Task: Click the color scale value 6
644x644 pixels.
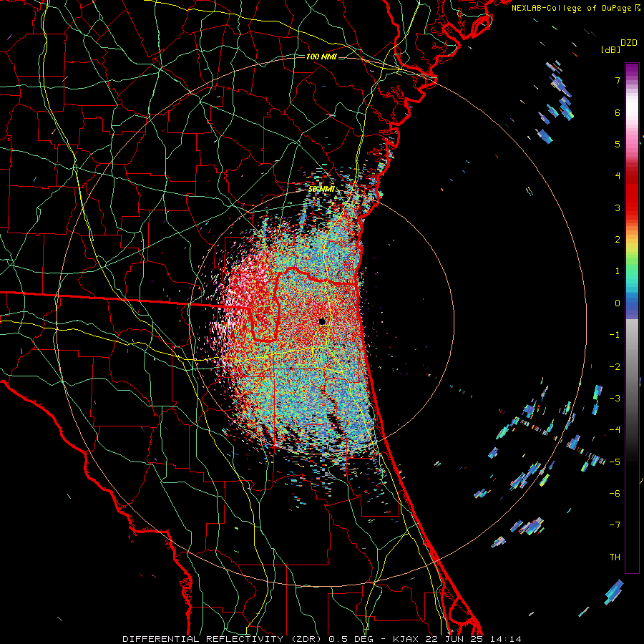Action: [618, 112]
